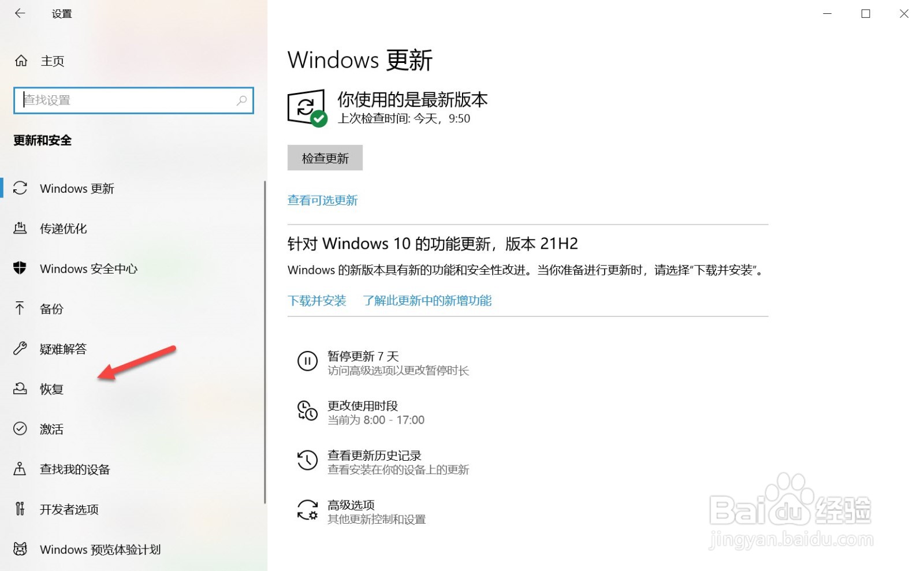Click the gear-sync icon for 高级选项
This screenshot has width=924, height=571.
(307, 510)
